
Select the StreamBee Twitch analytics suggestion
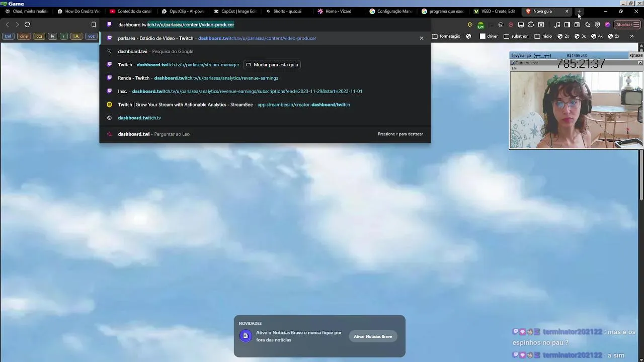[x=265, y=105]
